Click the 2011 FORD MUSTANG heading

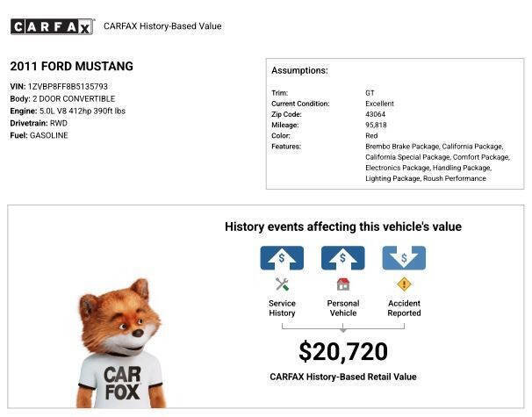pyautogui.click(x=72, y=67)
